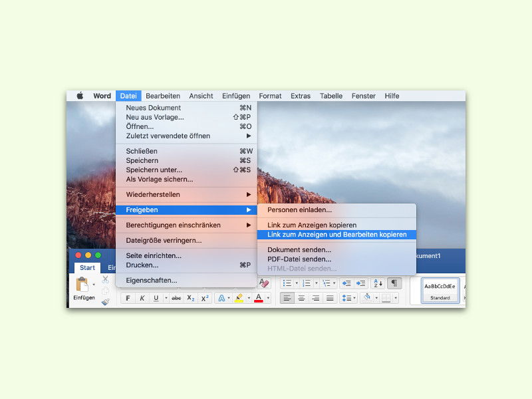Switch to the Start ribbon tab
532x399 pixels.
[x=87, y=268]
